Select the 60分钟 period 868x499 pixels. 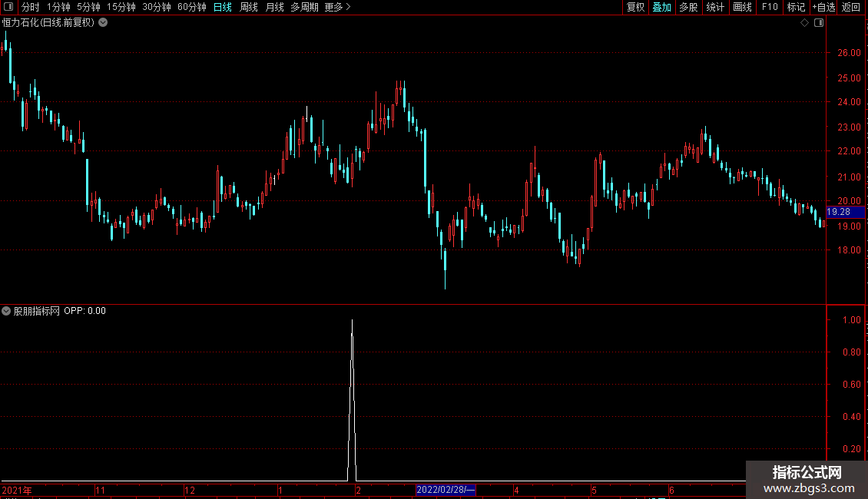pos(191,7)
